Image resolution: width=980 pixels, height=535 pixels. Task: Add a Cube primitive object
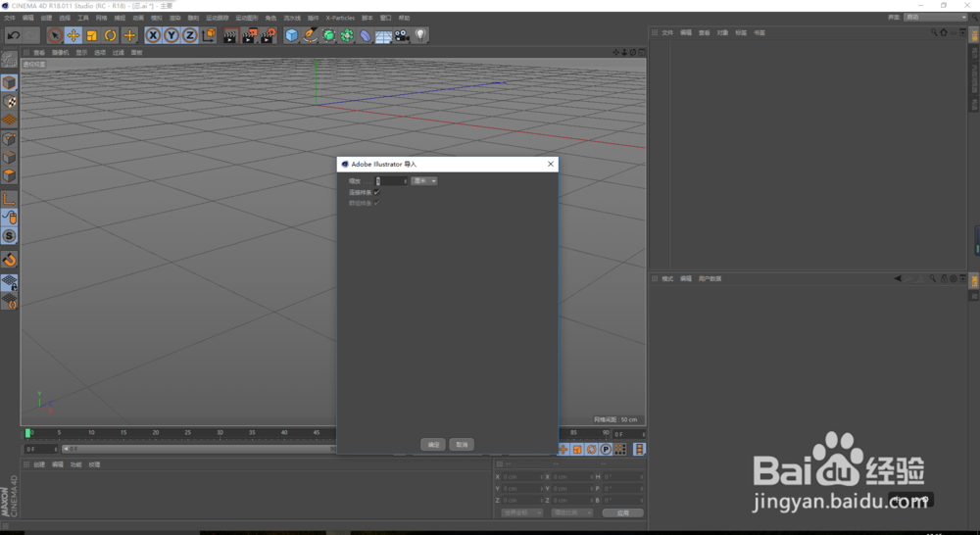[x=291, y=35]
